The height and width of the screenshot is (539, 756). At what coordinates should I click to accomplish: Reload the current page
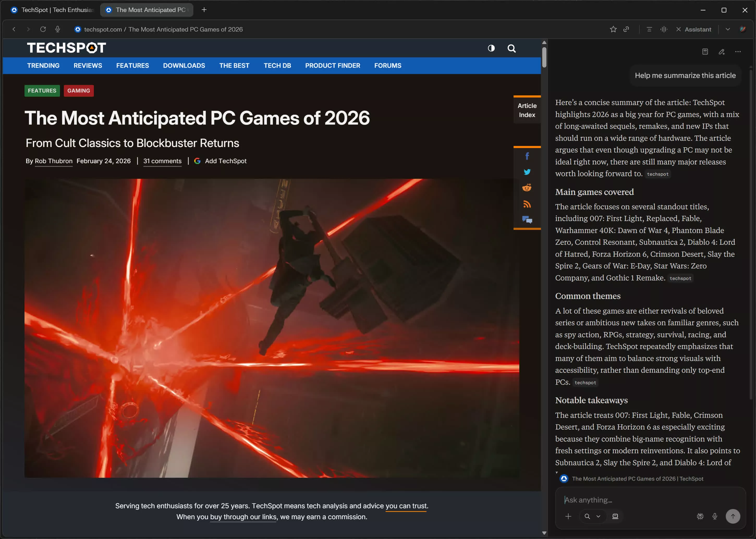click(x=43, y=29)
